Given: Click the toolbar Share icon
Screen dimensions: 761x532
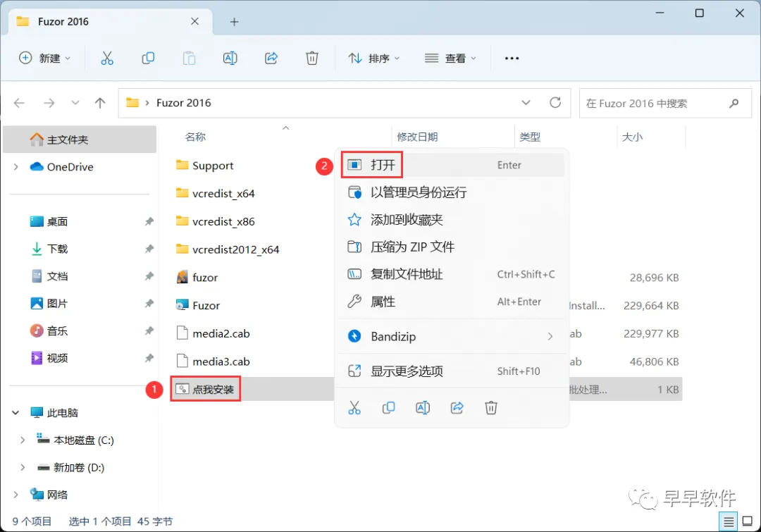Looking at the screenshot, I should point(271,58).
